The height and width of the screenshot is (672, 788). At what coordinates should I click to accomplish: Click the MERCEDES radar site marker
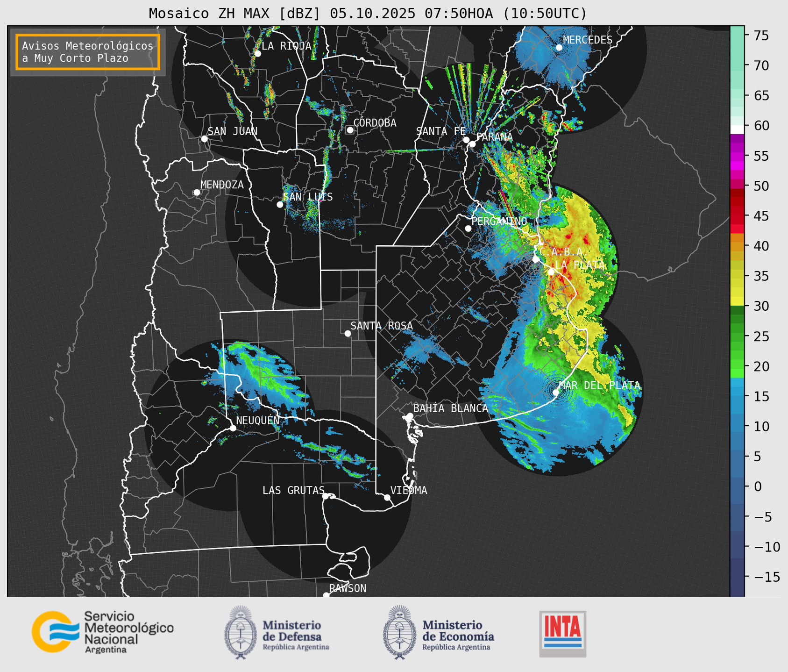click(x=559, y=48)
